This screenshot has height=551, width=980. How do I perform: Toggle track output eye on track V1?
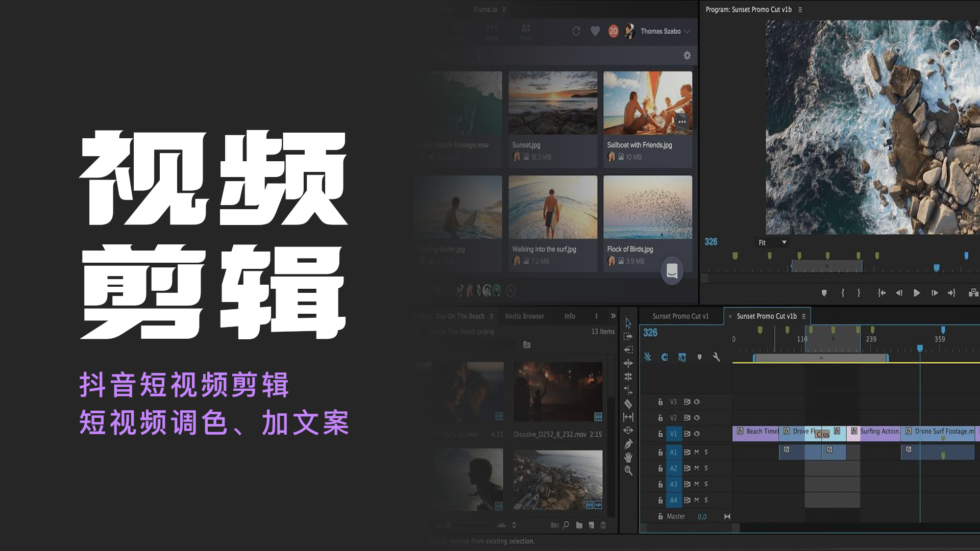coord(697,434)
